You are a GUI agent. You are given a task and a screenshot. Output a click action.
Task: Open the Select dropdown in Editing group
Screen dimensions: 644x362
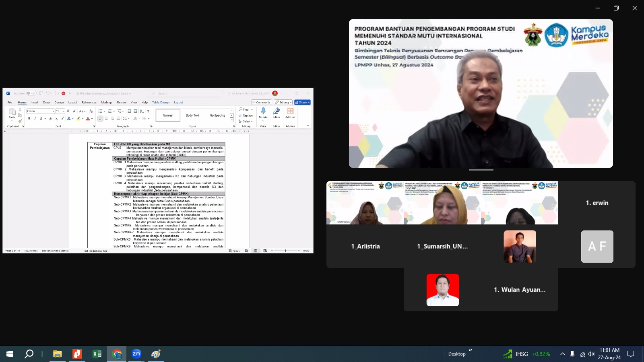pyautogui.click(x=246, y=121)
